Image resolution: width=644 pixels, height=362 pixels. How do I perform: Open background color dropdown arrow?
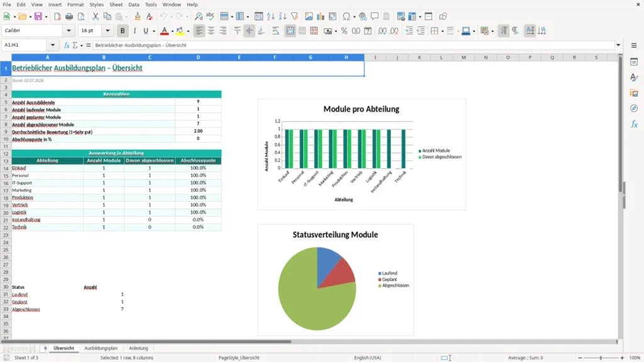tap(188, 31)
